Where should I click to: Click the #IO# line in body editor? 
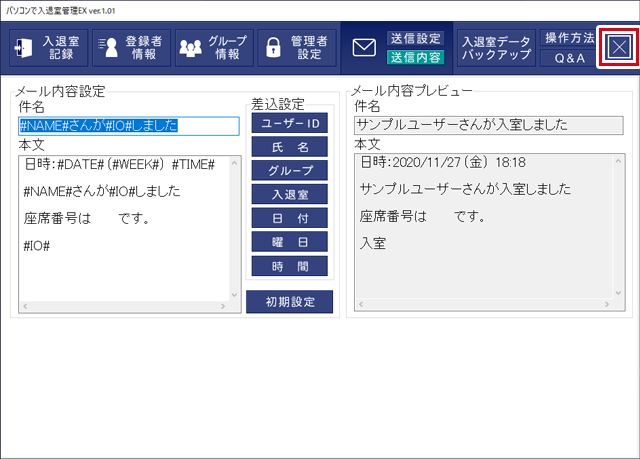[37, 246]
